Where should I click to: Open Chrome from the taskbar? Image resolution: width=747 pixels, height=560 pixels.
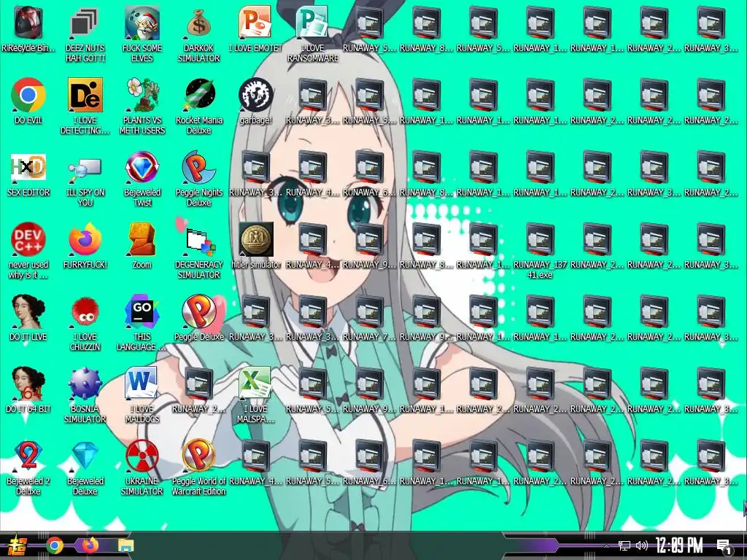[x=55, y=545]
